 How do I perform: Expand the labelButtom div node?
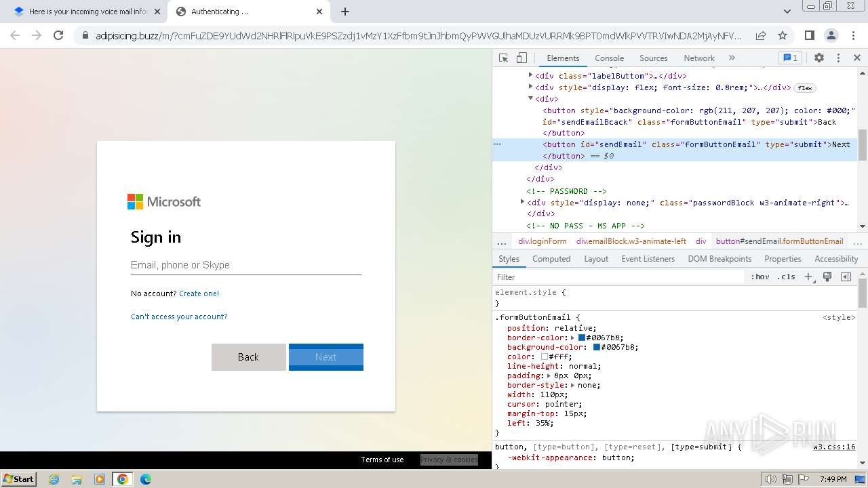click(530, 75)
